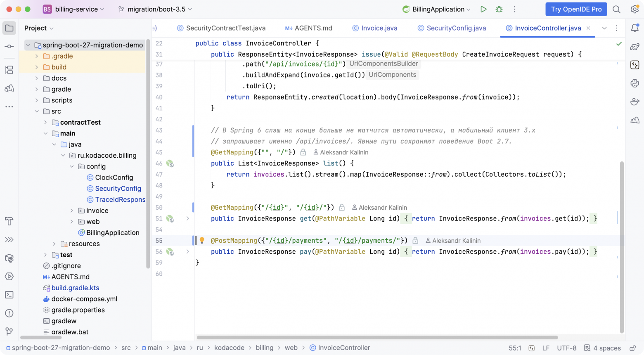Open the Project tool window folder icon
Viewport: 644px width, 355px height.
[9, 28]
